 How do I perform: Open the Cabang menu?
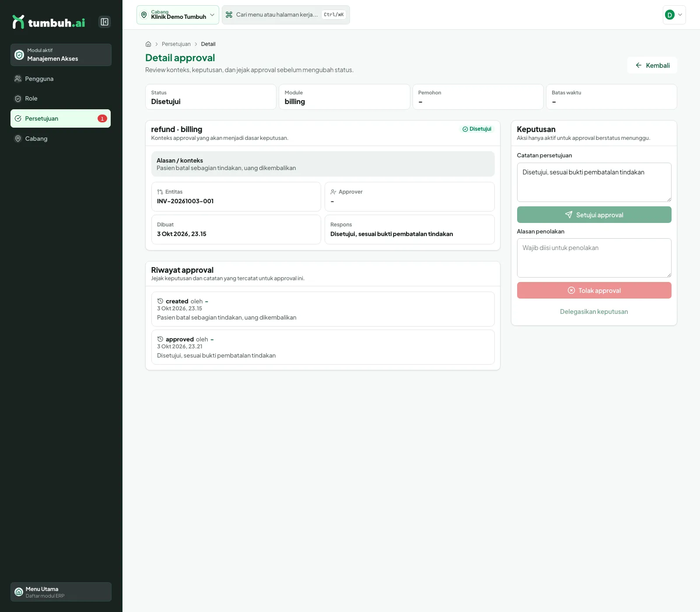tap(60, 139)
